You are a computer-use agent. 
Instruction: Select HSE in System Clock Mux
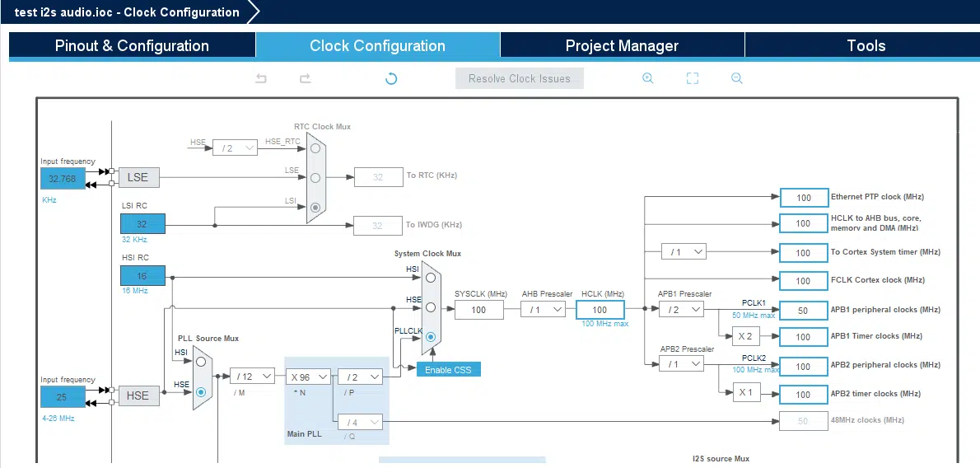[431, 307]
